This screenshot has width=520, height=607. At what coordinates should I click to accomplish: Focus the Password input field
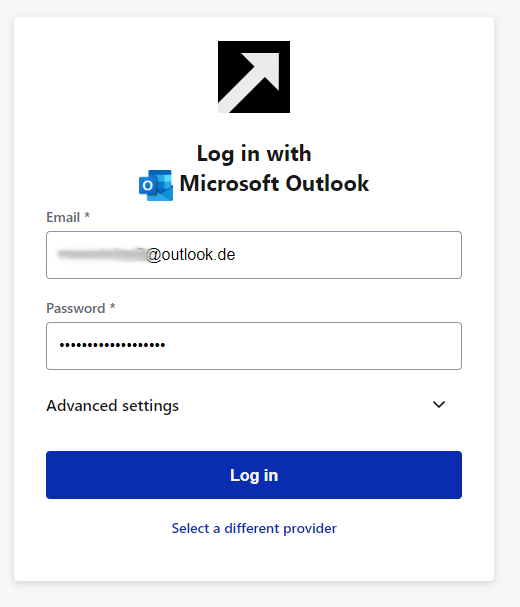pyautogui.click(x=254, y=346)
